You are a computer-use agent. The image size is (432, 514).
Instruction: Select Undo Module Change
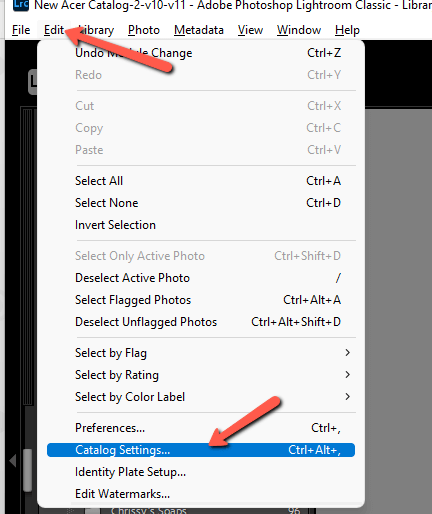[x=201, y=53]
